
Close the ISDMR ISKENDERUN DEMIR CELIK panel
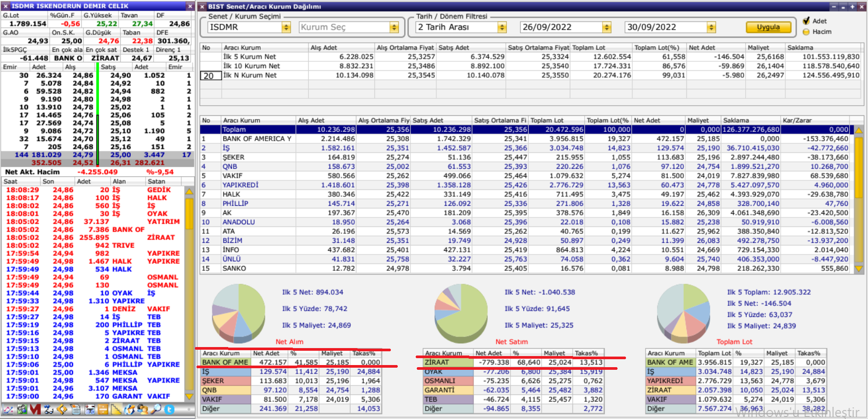point(190,6)
